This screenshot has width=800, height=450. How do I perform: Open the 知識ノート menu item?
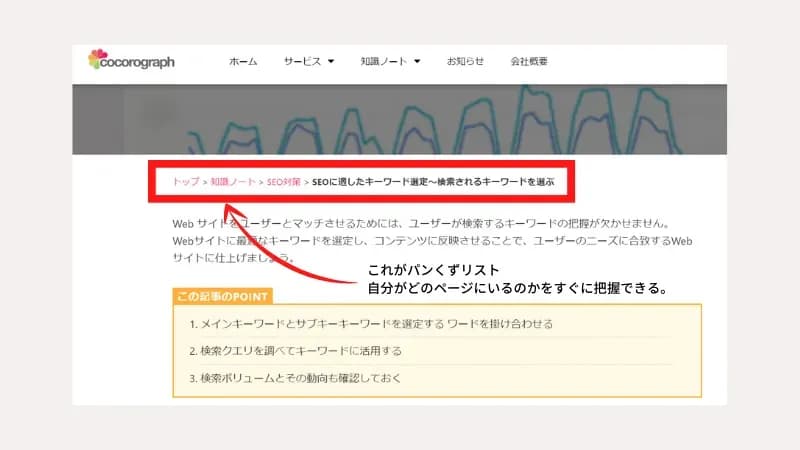(384, 61)
